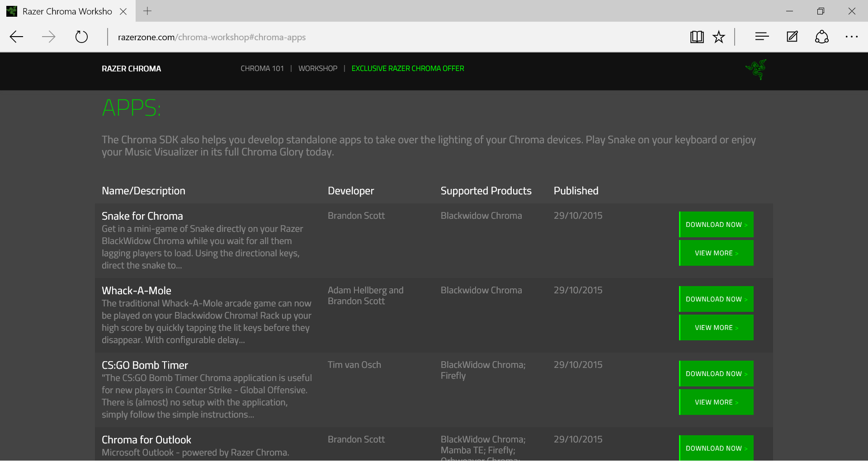This screenshot has height=461, width=868.
Task: Make a Web Note with pen icon
Action: coord(792,37)
